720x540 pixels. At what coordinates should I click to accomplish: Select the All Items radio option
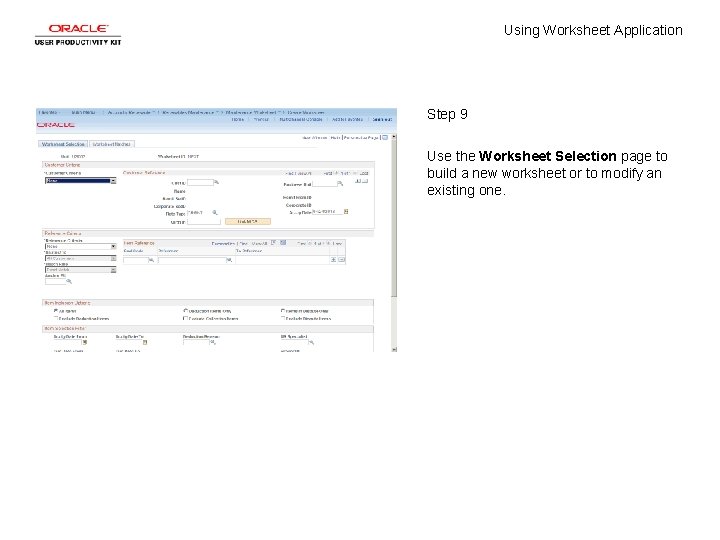[56, 311]
